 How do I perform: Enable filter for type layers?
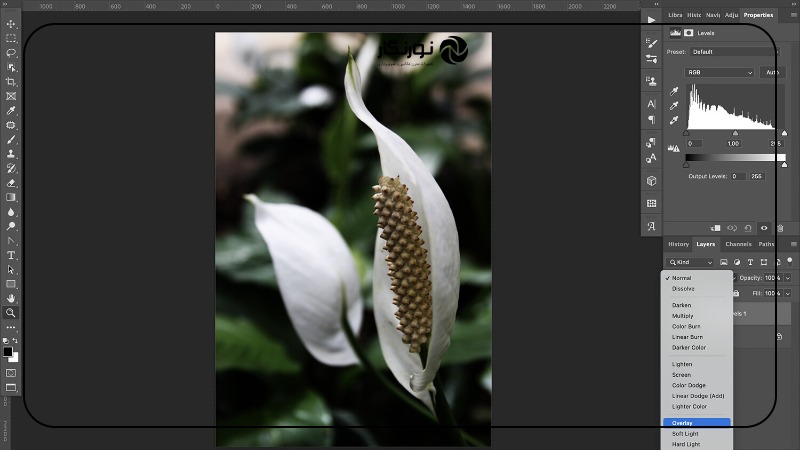coord(750,262)
